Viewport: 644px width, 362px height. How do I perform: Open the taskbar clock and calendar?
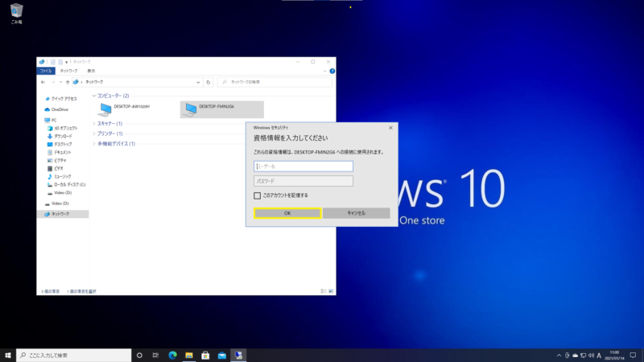tap(614, 356)
